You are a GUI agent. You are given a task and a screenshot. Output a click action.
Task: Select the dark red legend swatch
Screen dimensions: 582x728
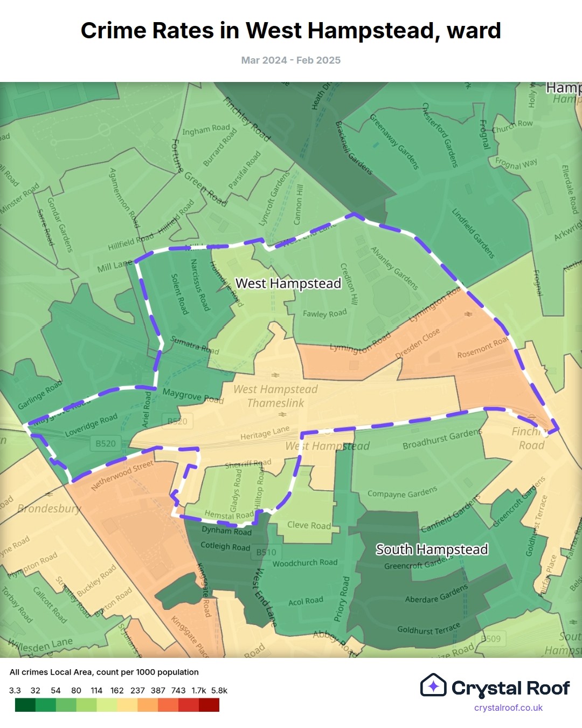point(209,705)
